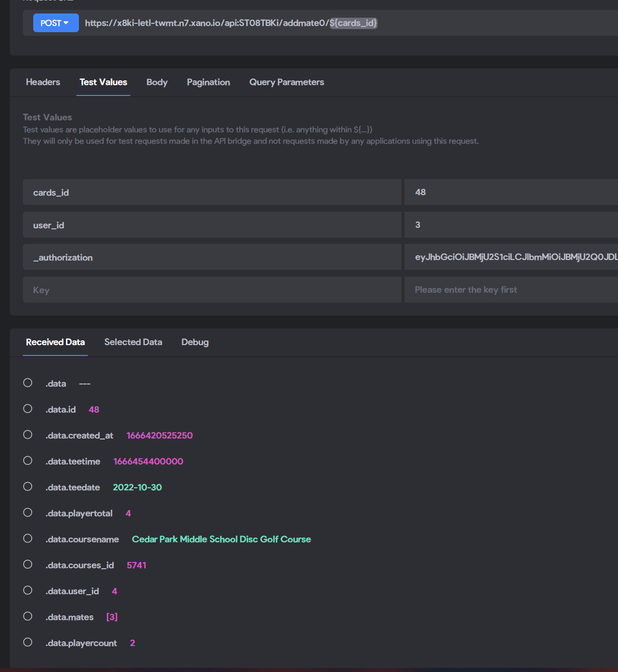The width and height of the screenshot is (618, 672).
Task: Click the courses_id value 5741
Action: click(x=137, y=565)
